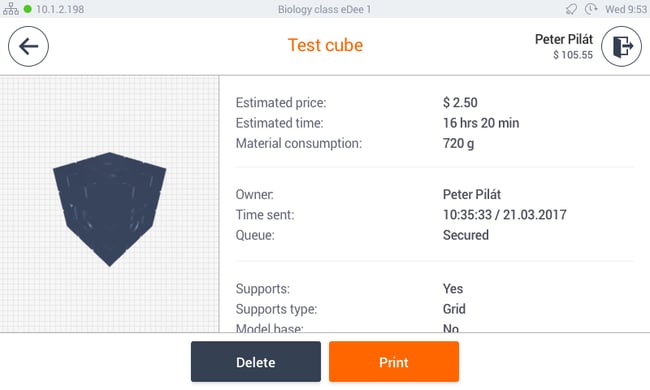Viewport: 650px width, 390px height.
Task: Select the estimated time 16 hrs 20 min
Action: pyautogui.click(x=481, y=123)
